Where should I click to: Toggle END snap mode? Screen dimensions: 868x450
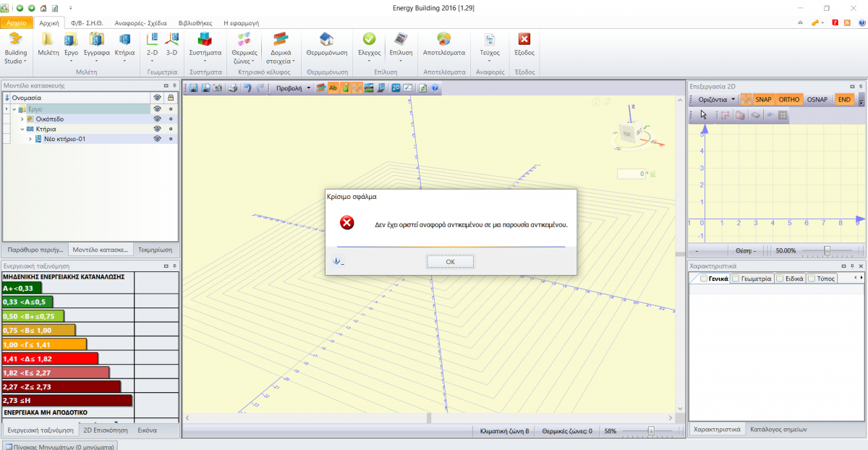(x=844, y=99)
